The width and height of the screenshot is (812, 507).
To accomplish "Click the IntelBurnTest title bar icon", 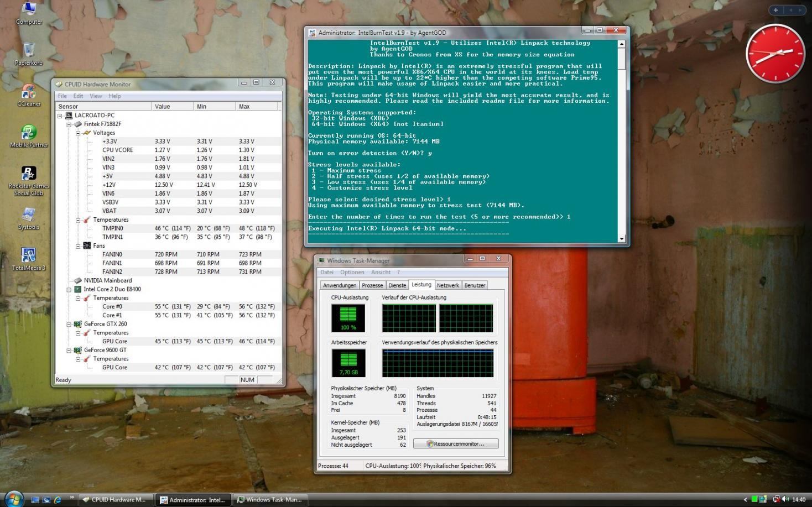I will pyautogui.click(x=313, y=33).
